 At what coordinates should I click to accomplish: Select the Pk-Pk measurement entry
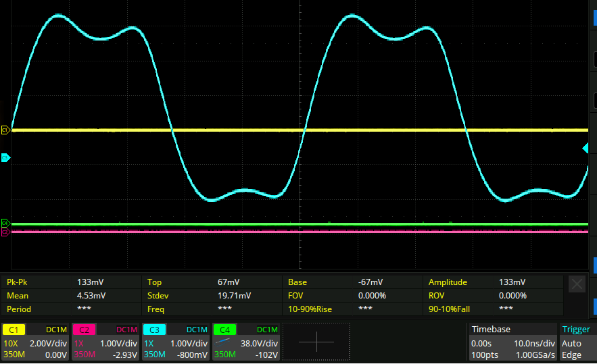click(x=18, y=282)
